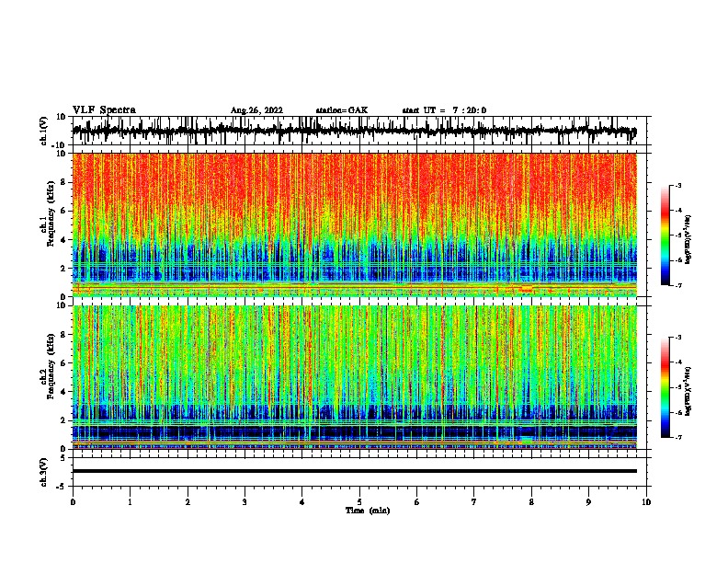Click the "station=GAK" header text
Viewport: 728px width, 563px height.
pos(342,110)
